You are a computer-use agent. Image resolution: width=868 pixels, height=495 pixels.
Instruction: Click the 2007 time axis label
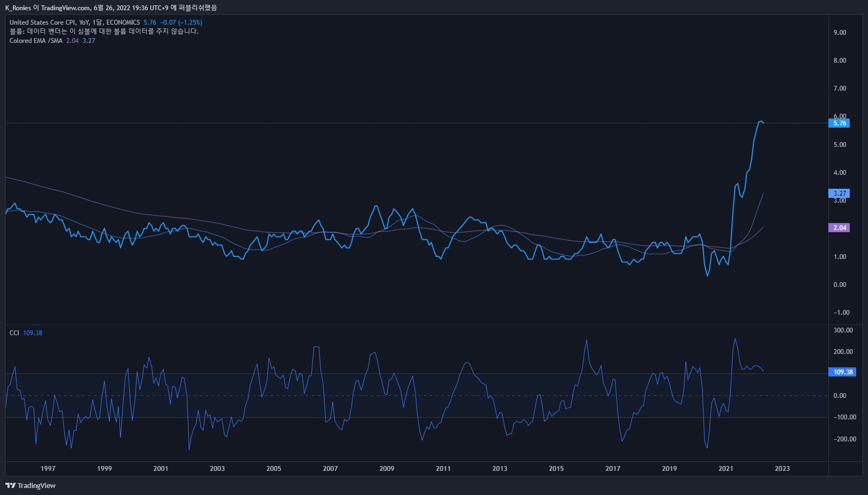point(331,469)
